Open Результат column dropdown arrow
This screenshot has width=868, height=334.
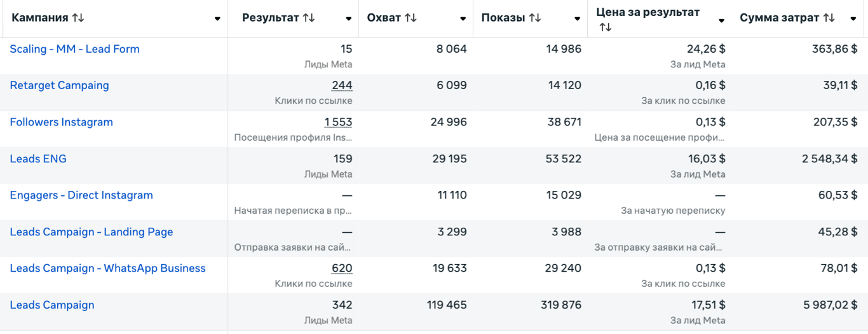coord(348,19)
